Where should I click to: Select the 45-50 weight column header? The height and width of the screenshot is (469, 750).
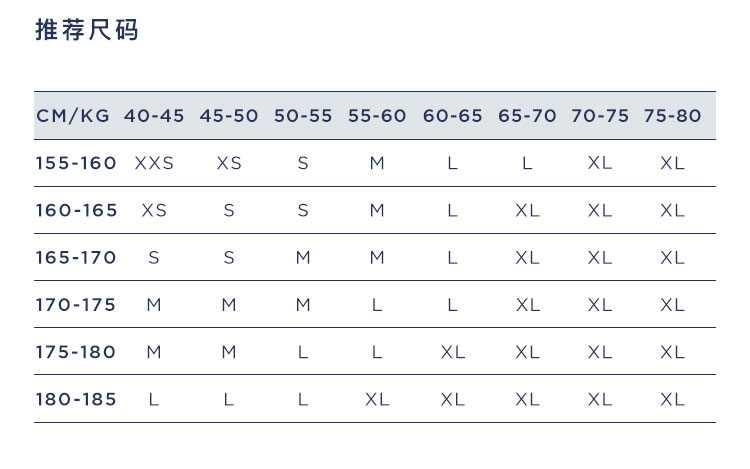point(229,116)
